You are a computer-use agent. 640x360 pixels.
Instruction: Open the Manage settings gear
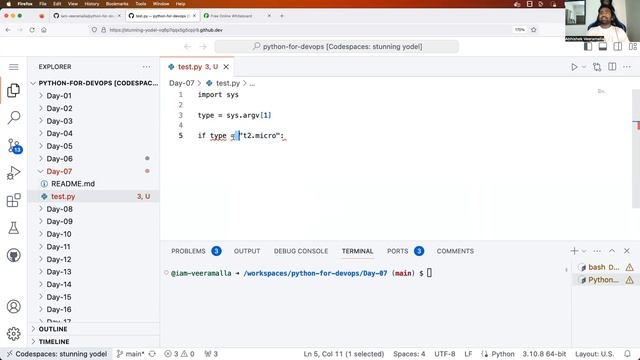pyautogui.click(x=13, y=333)
